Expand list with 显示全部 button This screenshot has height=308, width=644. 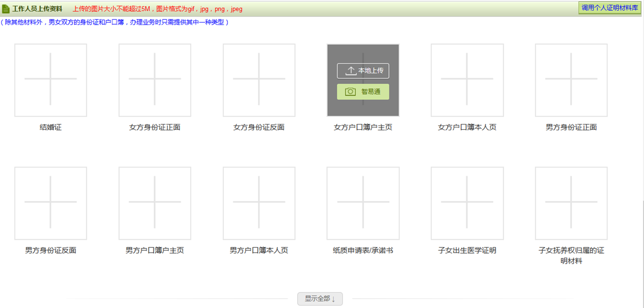(320, 299)
